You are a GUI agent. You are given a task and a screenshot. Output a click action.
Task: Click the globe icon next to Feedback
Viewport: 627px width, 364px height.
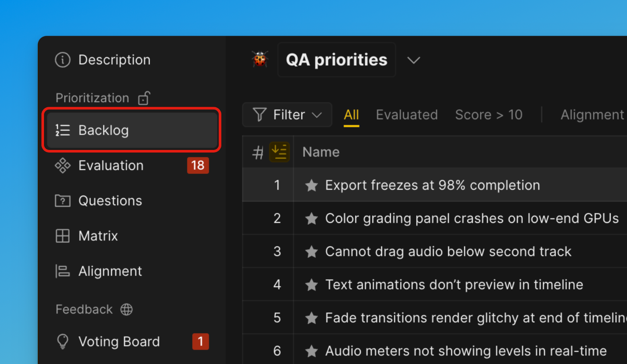[127, 309]
